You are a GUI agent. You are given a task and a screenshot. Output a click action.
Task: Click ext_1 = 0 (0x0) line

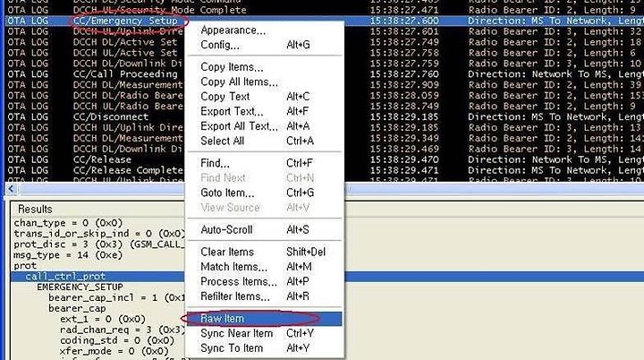click(103, 320)
